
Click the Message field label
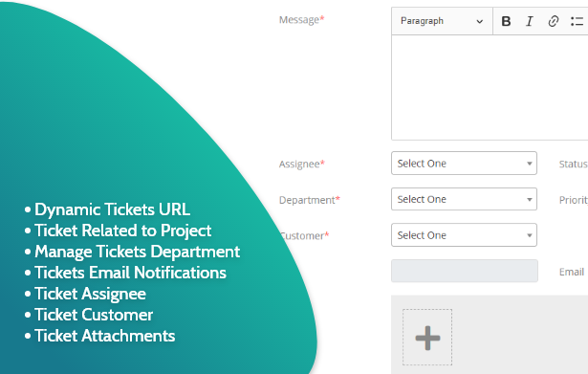[301, 19]
